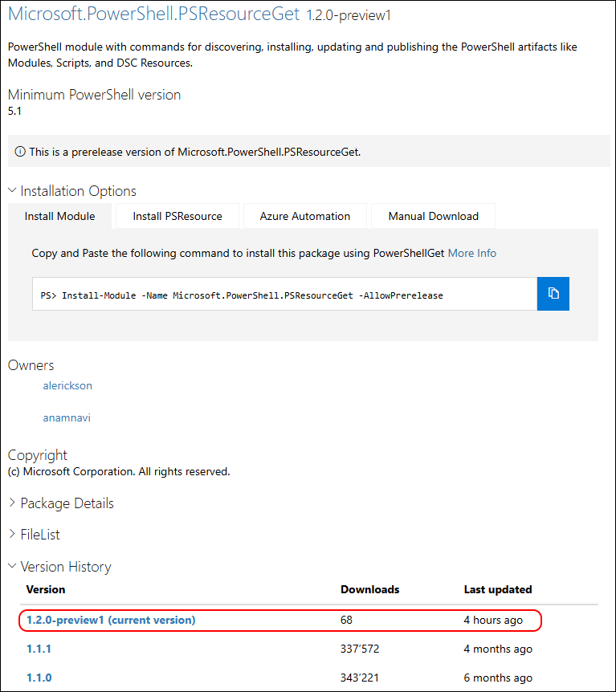Select the Install Module tab
This screenshot has height=692, width=616.
click(59, 216)
